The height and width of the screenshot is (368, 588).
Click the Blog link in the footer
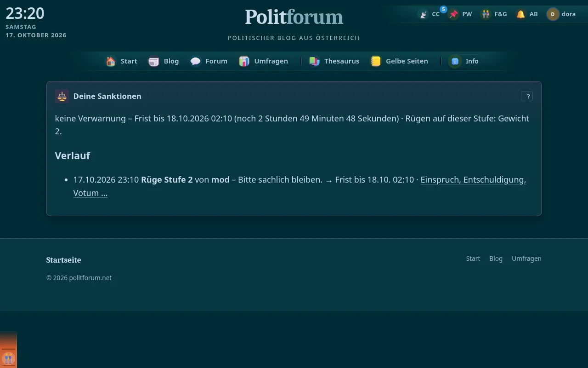click(x=496, y=259)
